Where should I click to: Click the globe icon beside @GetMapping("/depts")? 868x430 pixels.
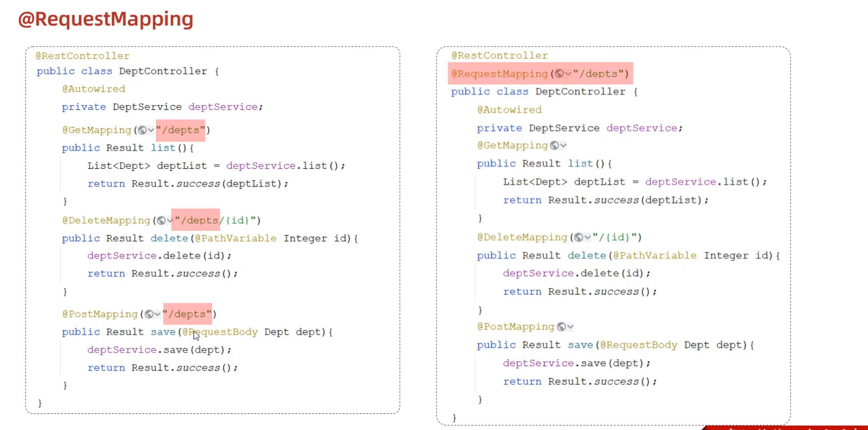pos(142,130)
